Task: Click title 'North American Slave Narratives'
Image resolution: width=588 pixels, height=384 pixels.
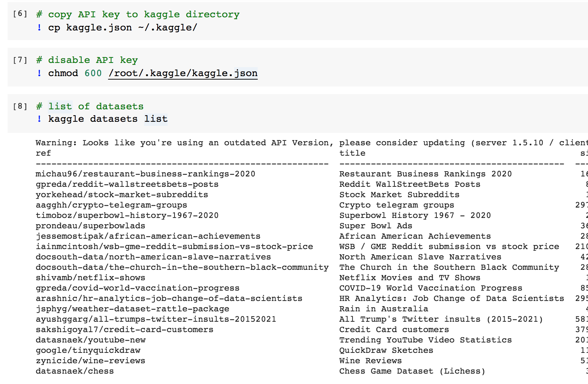Action: pyautogui.click(x=420, y=257)
